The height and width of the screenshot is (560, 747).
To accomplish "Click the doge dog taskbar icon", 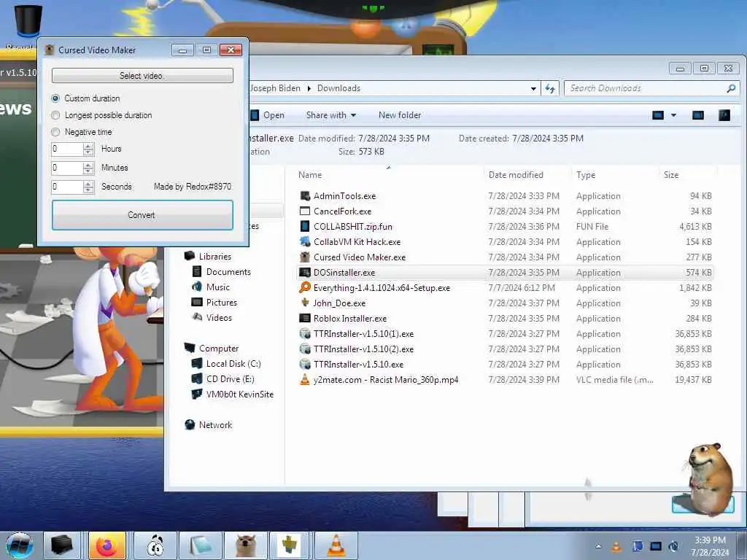I will 245,545.
